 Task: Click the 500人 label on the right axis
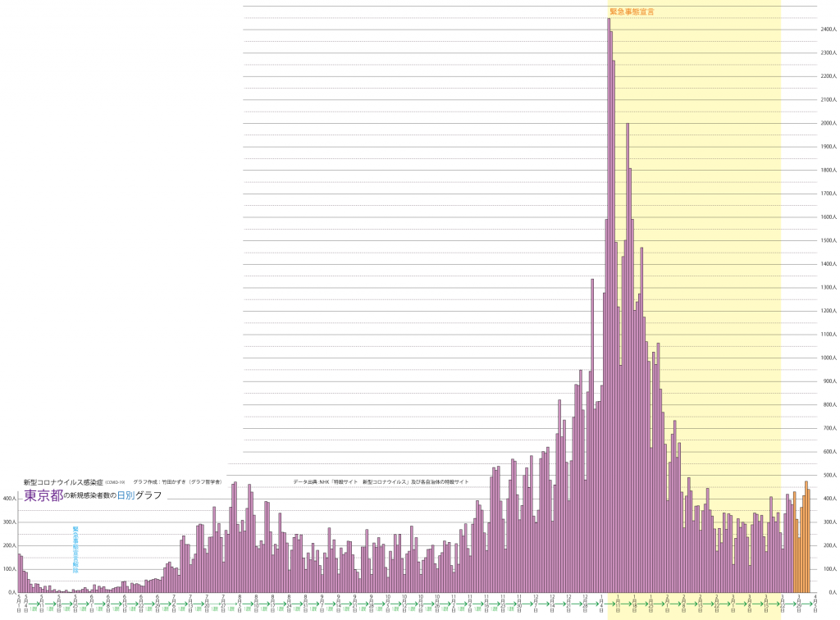click(x=829, y=476)
